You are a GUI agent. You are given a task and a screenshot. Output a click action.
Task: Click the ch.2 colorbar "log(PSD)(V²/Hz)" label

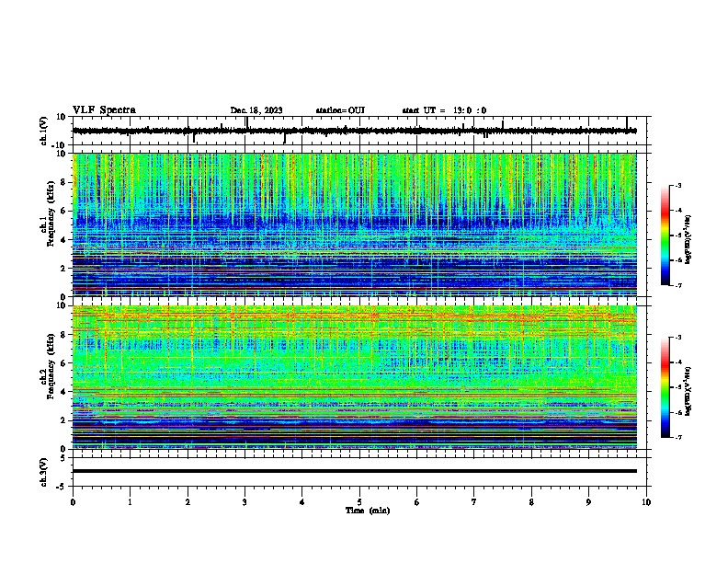coord(688,391)
